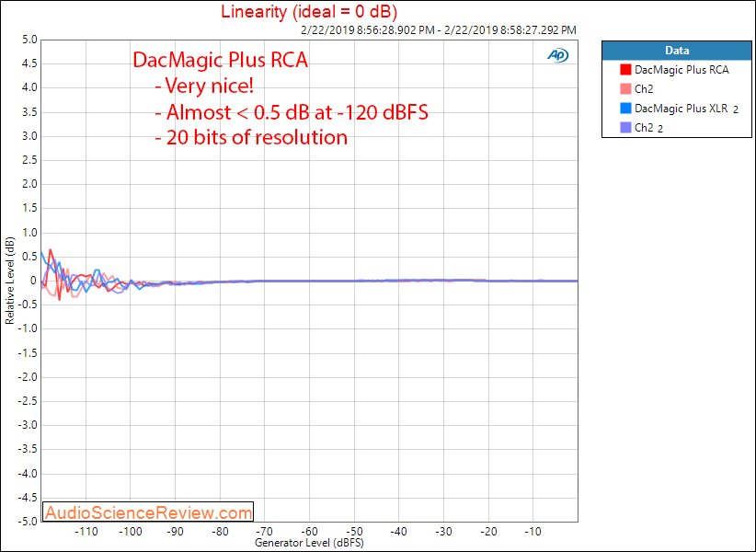This screenshot has height=552, width=756.
Task: Click the '-80' x-axis tick label
Action: pos(221,532)
